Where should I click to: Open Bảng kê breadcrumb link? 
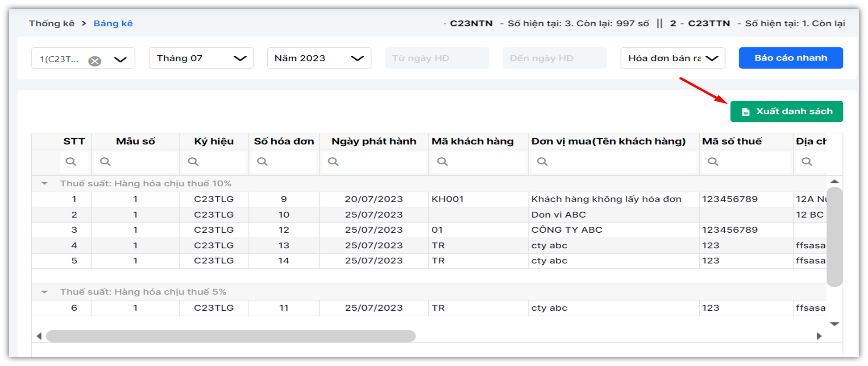point(113,23)
